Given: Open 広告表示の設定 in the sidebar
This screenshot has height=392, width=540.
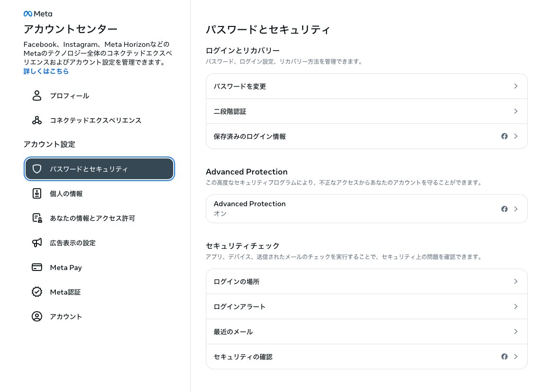Looking at the screenshot, I should point(99,243).
